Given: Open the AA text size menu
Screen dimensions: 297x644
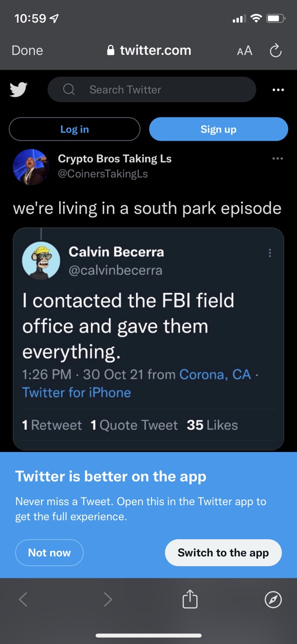Looking at the screenshot, I should tap(244, 50).
